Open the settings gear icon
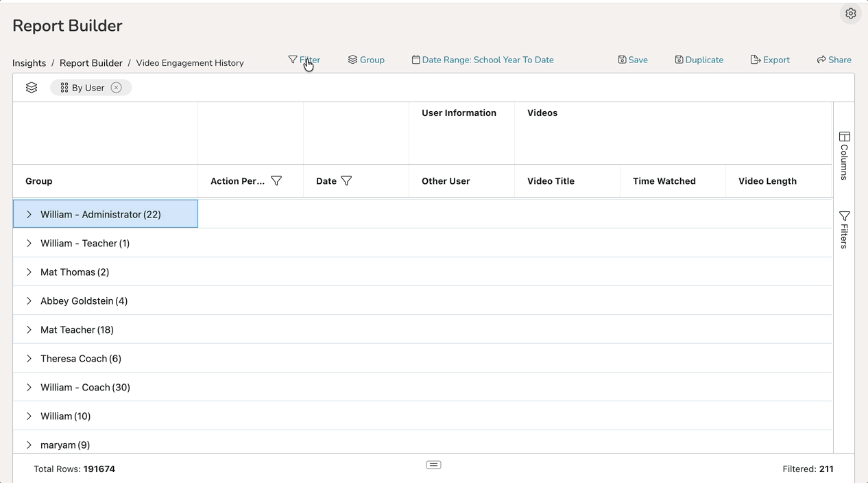Image resolution: width=868 pixels, height=483 pixels. coord(850,14)
